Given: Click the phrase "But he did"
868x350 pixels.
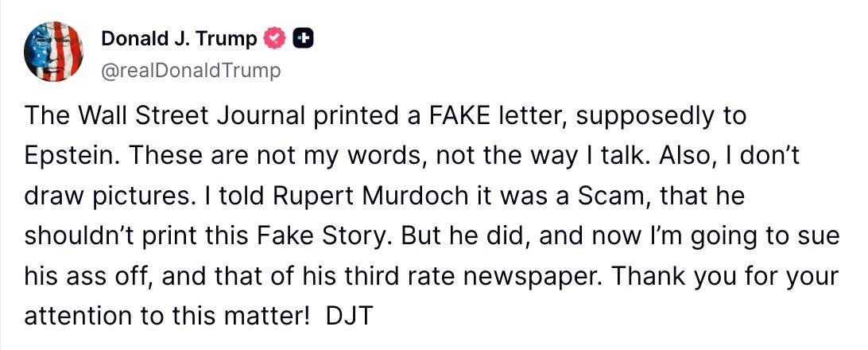Looking at the screenshot, I should tap(455, 236).
